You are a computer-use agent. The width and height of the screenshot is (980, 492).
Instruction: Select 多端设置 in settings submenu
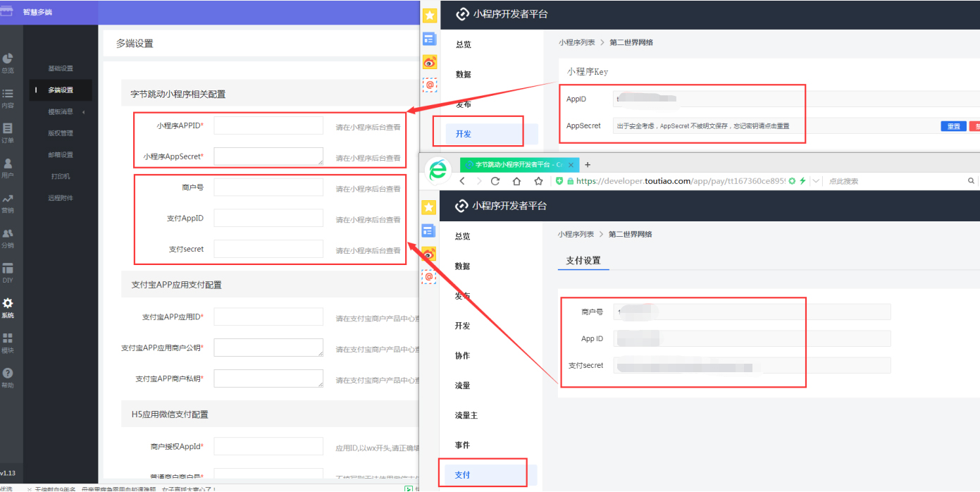tap(61, 90)
